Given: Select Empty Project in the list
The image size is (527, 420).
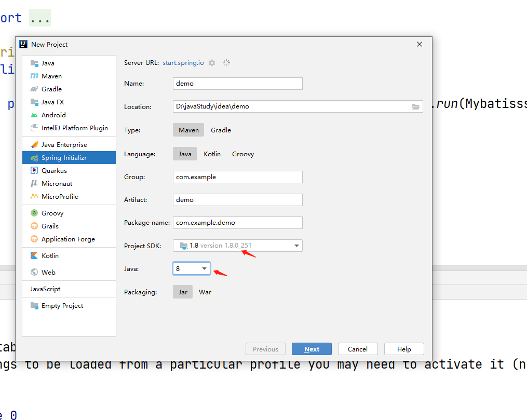Looking at the screenshot, I should [x=69, y=305].
